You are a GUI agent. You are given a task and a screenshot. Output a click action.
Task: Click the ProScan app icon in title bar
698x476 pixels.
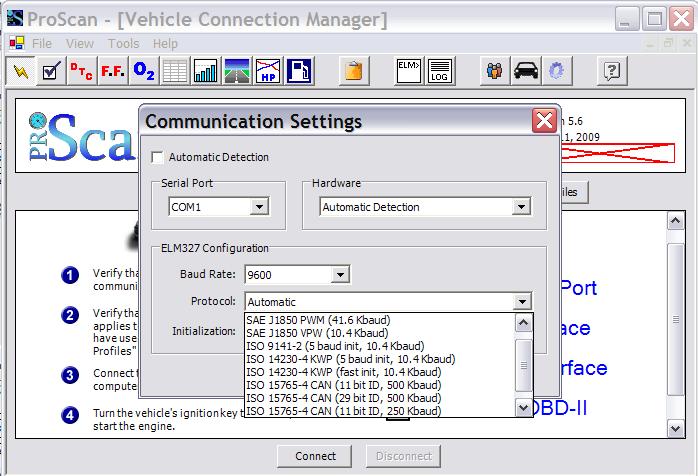coord(15,19)
